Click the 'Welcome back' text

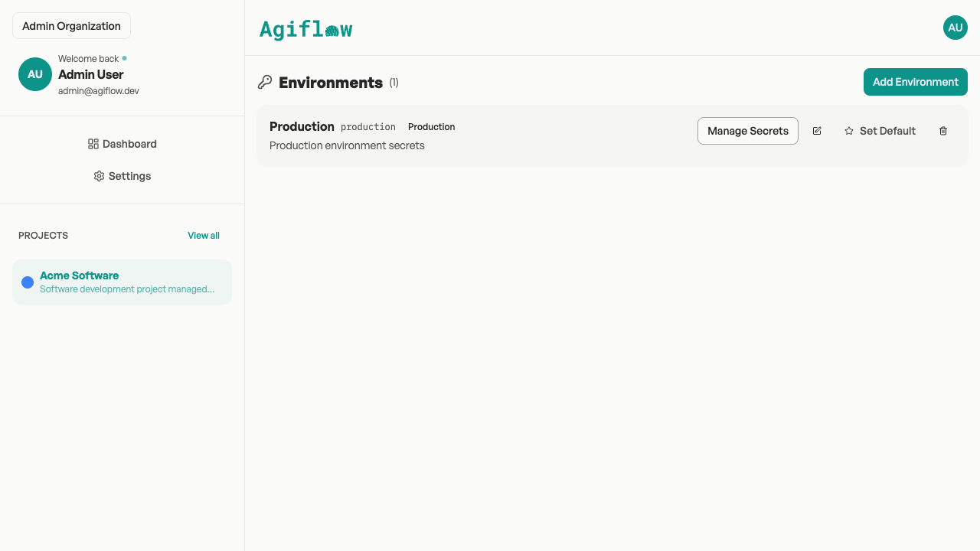click(x=89, y=59)
